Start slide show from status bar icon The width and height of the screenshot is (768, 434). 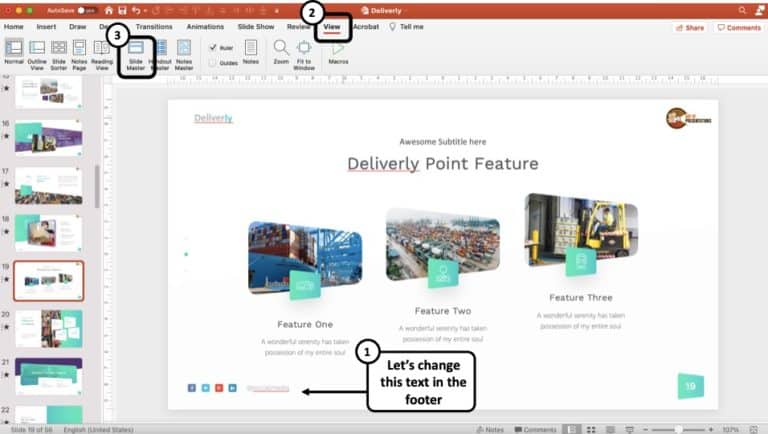[x=629, y=429]
